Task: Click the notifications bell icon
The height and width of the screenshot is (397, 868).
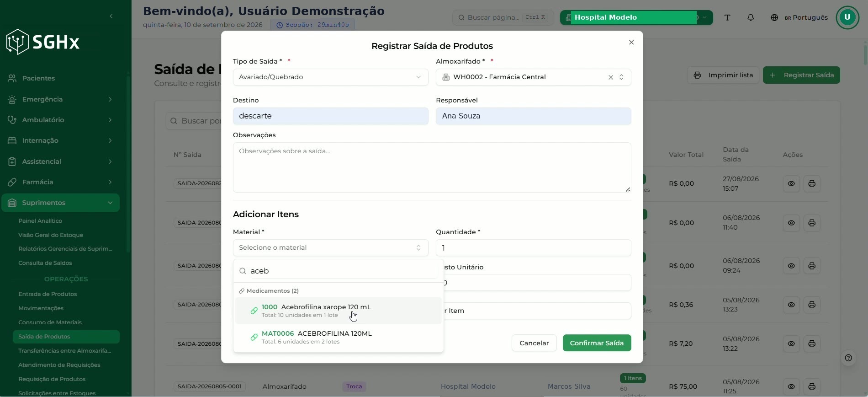Action: (x=751, y=17)
